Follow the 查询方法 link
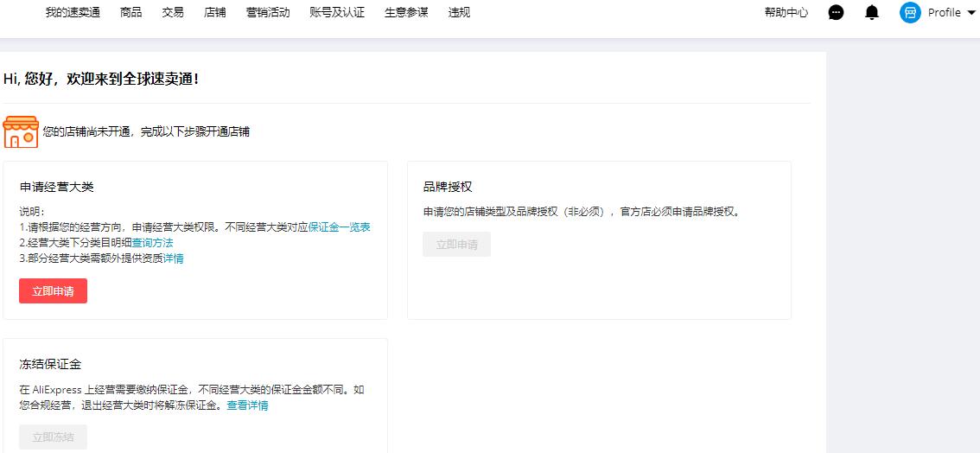 pyautogui.click(x=152, y=242)
